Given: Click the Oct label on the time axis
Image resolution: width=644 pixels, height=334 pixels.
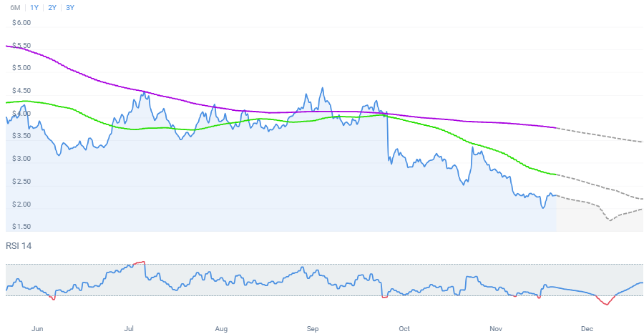Looking at the screenshot, I should (x=404, y=329).
